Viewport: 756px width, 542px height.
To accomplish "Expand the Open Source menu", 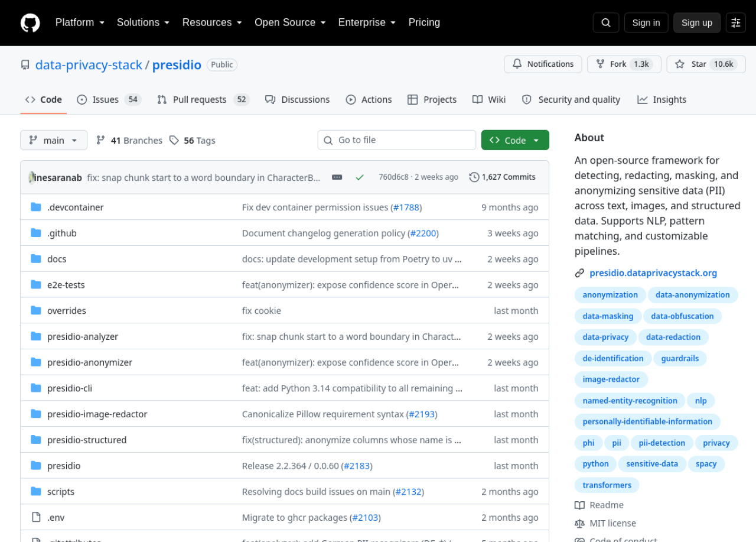I will pyautogui.click(x=290, y=22).
